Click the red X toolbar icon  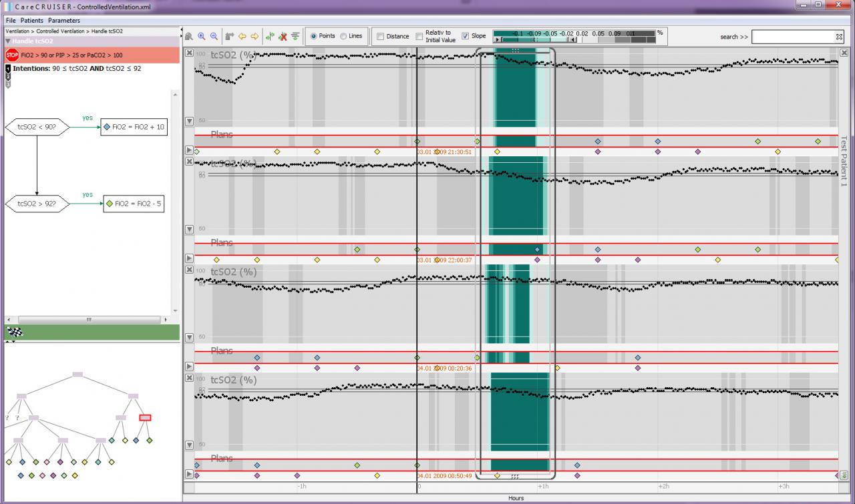click(x=283, y=37)
